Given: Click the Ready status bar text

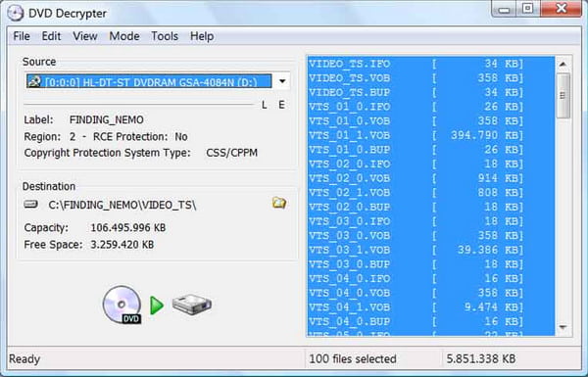Looking at the screenshot, I should coord(24,359).
